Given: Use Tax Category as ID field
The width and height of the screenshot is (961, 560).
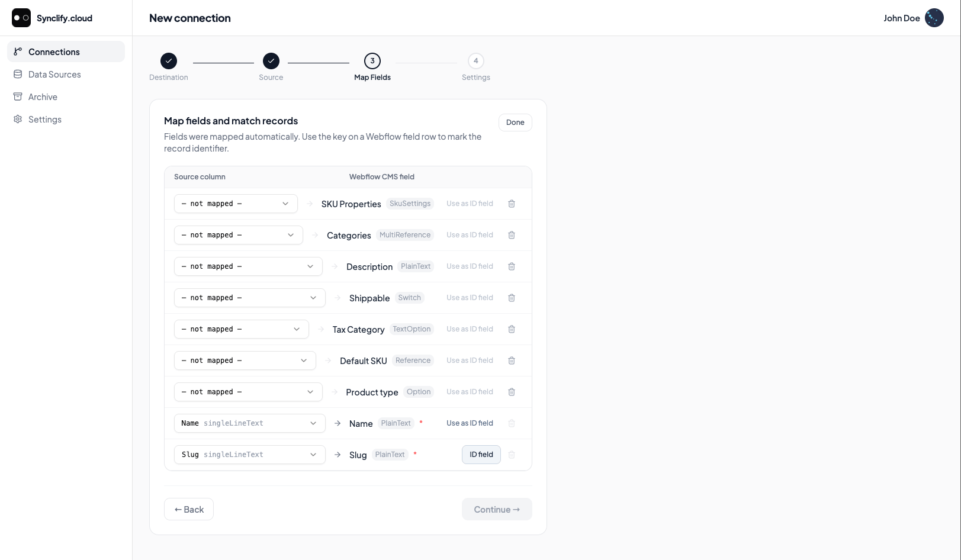Looking at the screenshot, I should pos(470,329).
